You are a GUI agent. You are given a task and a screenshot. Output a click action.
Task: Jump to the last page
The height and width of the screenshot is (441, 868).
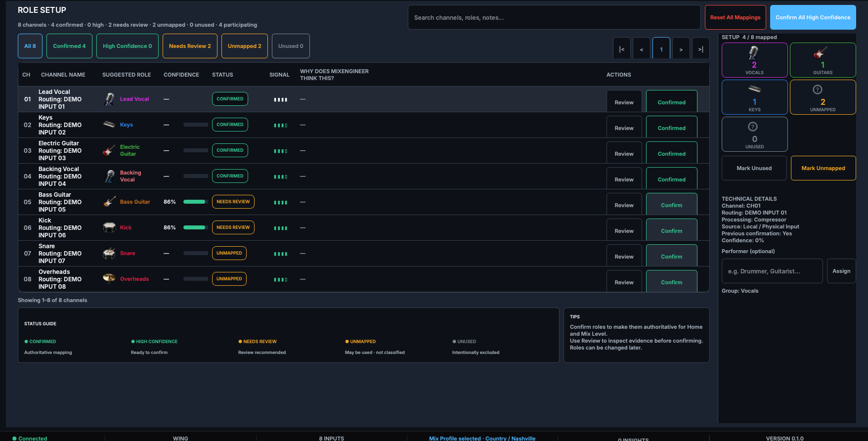point(701,48)
